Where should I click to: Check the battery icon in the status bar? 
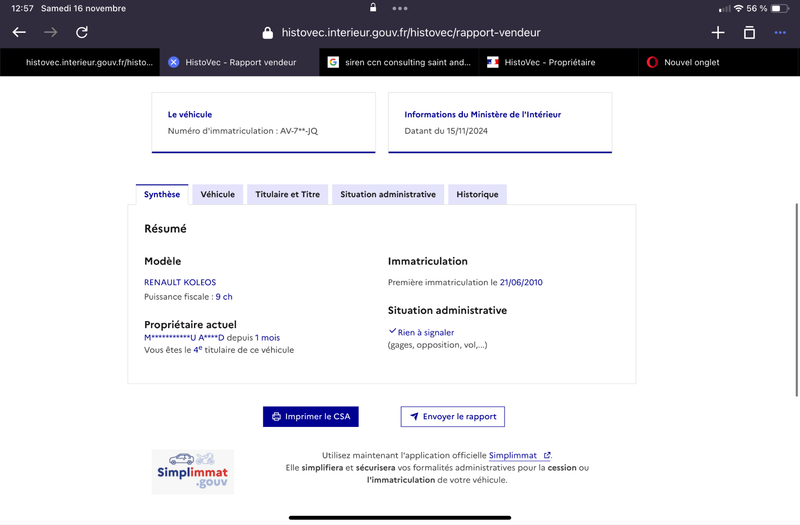780,8
